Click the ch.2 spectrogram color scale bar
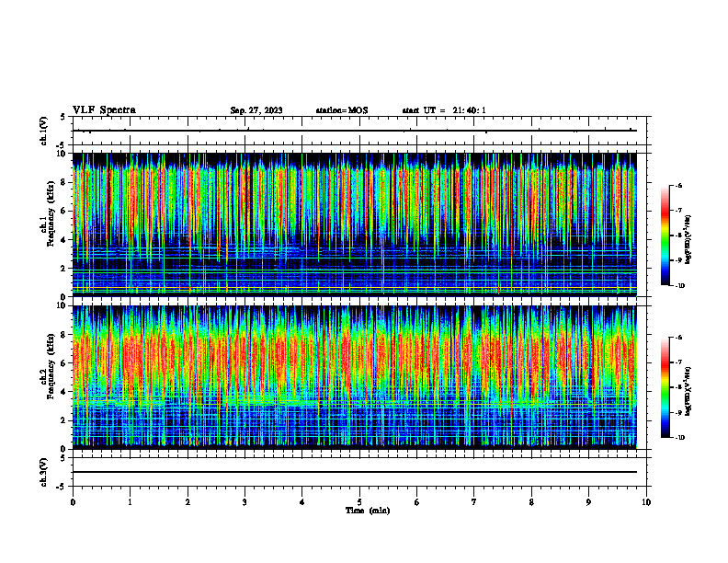728x563 pixels. tap(665, 387)
